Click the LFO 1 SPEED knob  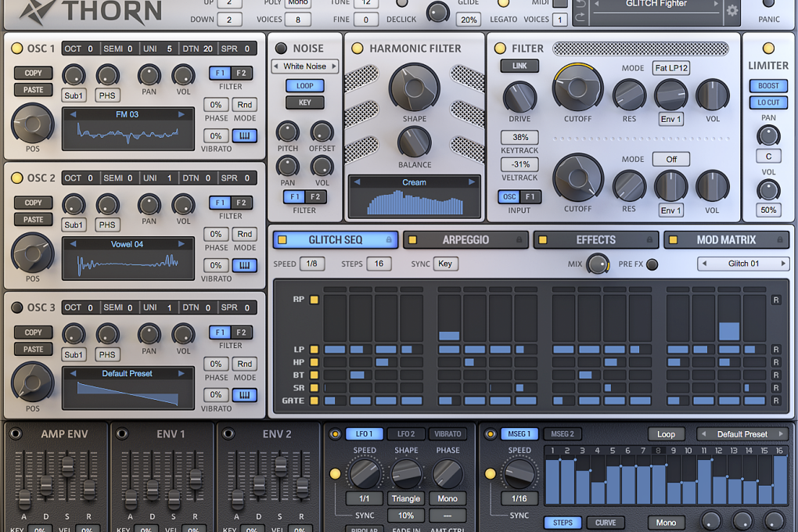[x=365, y=473]
